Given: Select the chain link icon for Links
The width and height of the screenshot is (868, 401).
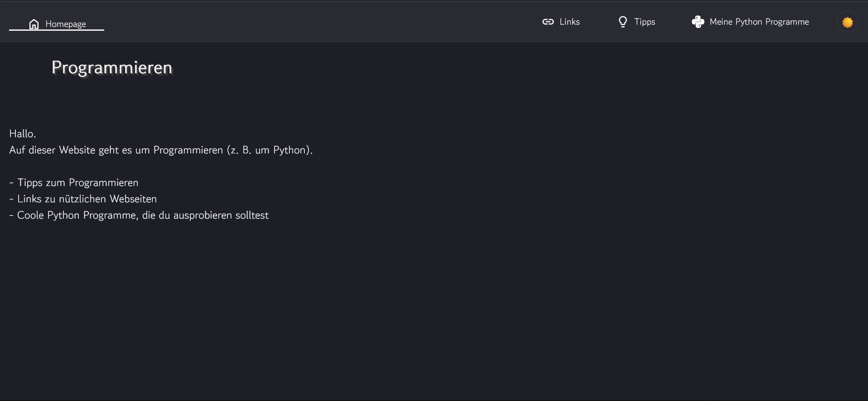Looking at the screenshot, I should click(548, 21).
